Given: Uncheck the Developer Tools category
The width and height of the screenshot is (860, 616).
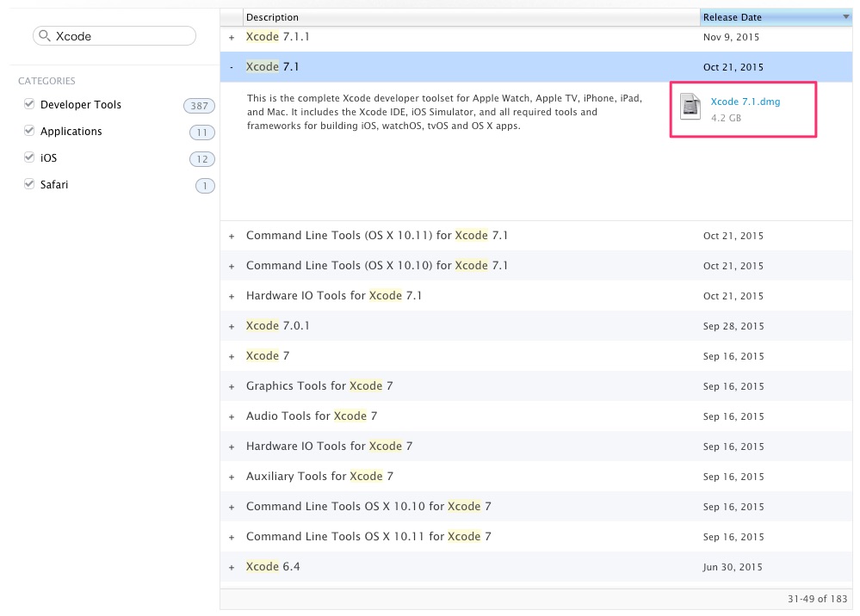Looking at the screenshot, I should (x=29, y=103).
